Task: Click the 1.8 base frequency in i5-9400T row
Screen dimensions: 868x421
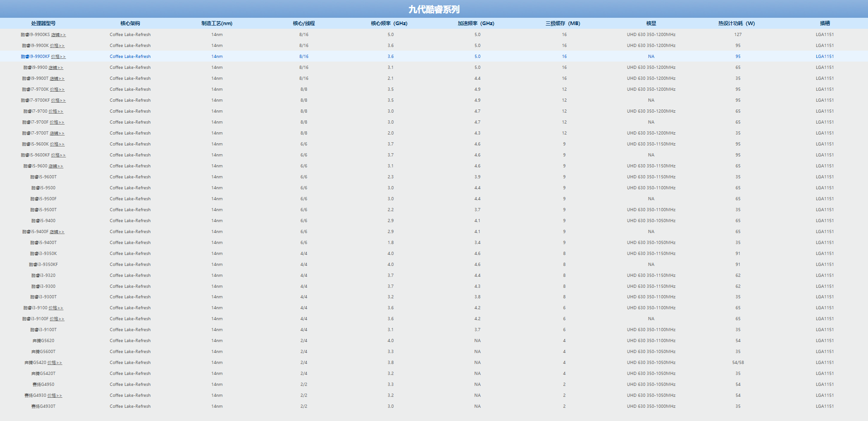Action: coord(391,243)
